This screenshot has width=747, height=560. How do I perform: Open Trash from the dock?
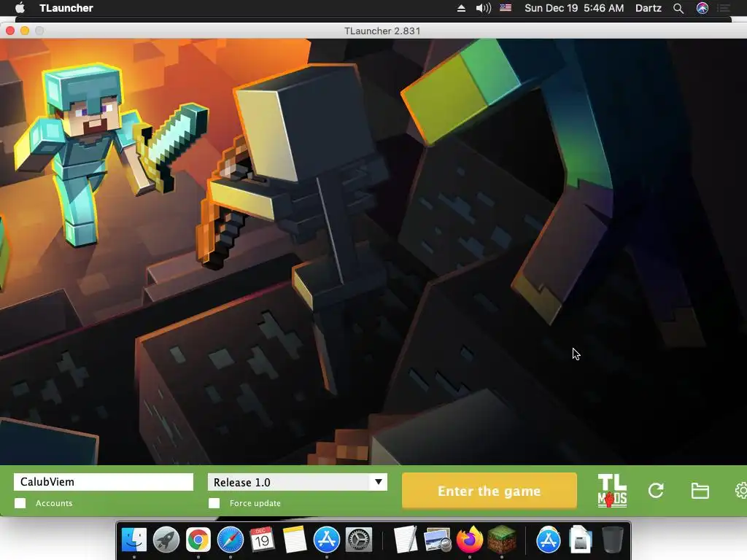[x=613, y=540]
